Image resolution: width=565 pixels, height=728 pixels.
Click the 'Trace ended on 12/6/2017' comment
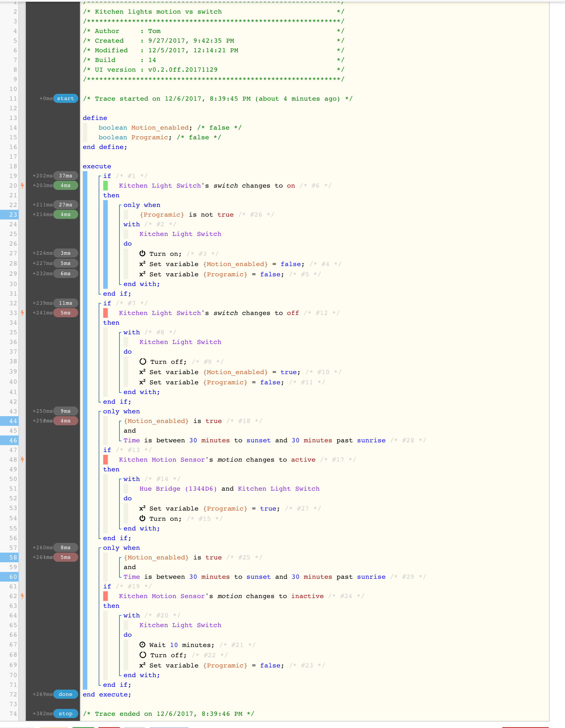point(168,714)
